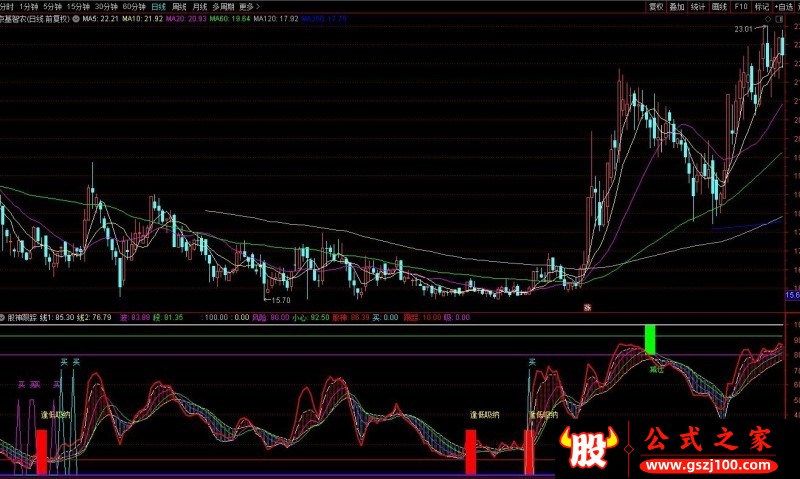Switch to the 1分钟 period tab
Screen dimensions: 800x479
pos(29,7)
